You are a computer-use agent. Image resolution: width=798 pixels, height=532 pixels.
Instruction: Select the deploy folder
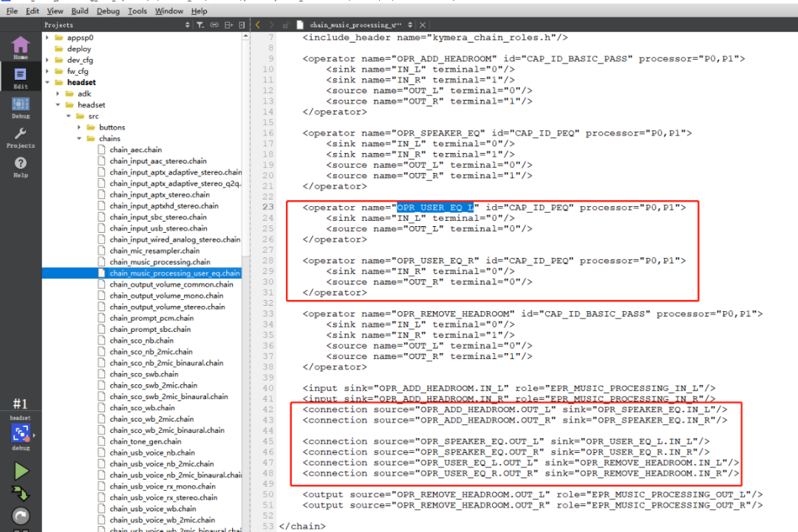79,49
